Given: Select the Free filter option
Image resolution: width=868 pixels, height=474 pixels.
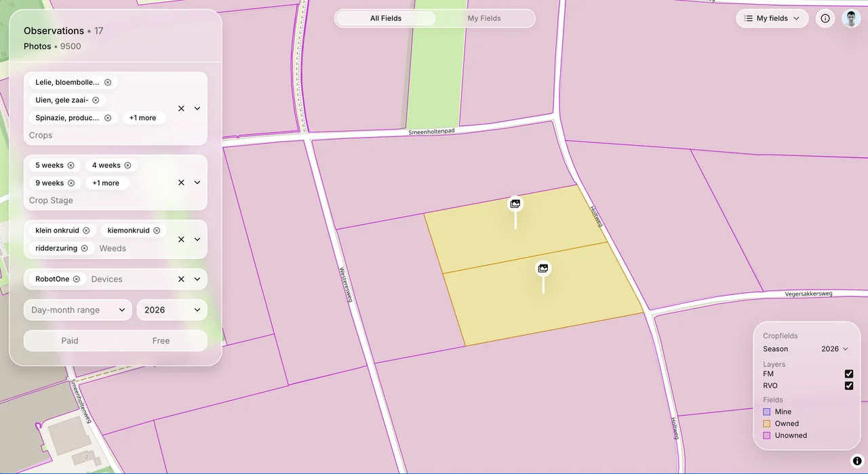Looking at the screenshot, I should tap(161, 341).
